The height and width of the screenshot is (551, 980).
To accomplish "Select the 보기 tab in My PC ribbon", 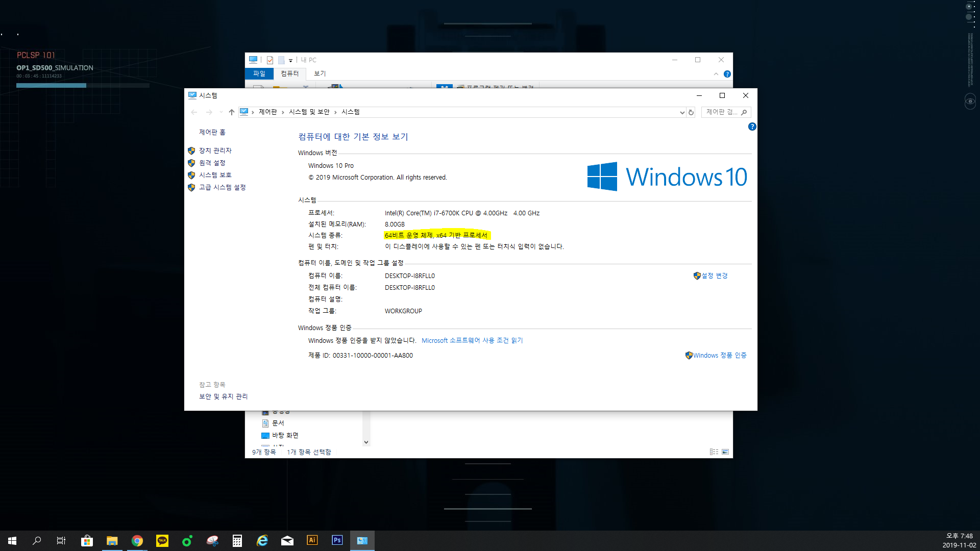I will (x=320, y=73).
